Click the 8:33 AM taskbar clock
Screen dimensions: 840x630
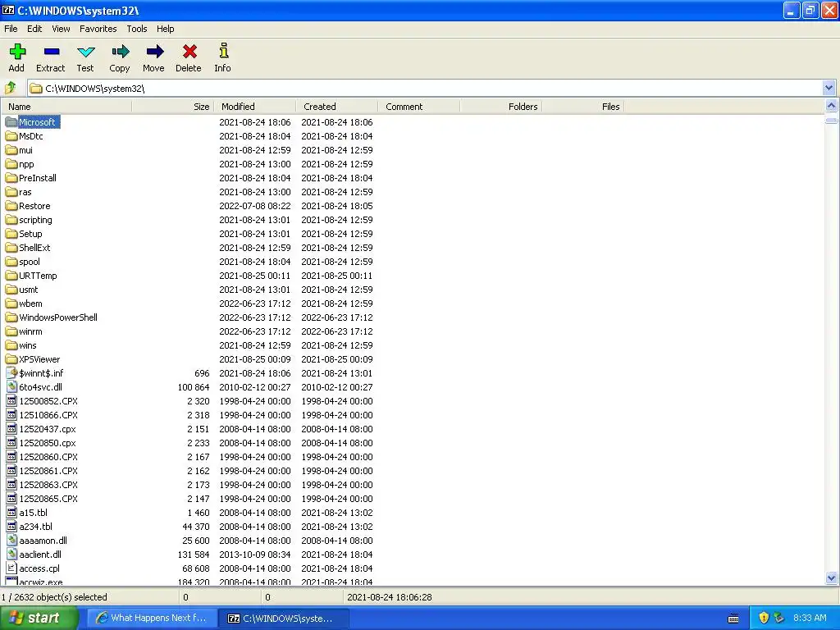(x=810, y=618)
